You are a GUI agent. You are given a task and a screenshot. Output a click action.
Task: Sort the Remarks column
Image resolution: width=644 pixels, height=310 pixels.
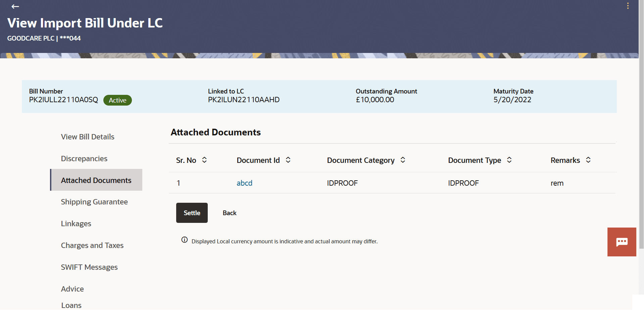point(588,160)
